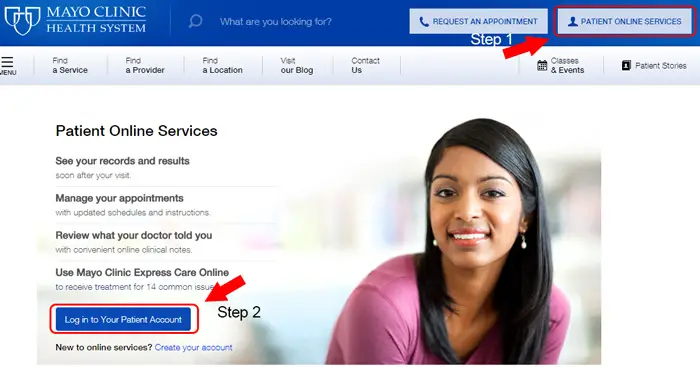Image resolution: width=700 pixels, height=367 pixels.
Task: Click the search magnifier icon
Action: point(195,21)
